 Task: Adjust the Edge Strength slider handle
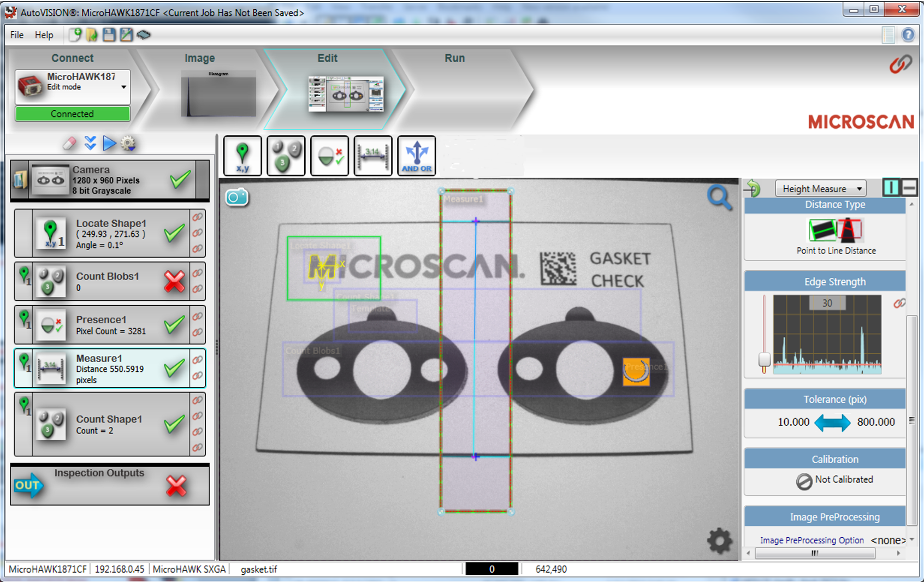click(765, 359)
